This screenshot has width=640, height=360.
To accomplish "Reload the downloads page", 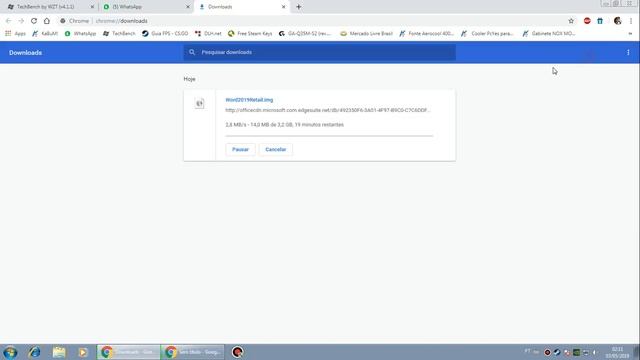I will pos(34,21).
